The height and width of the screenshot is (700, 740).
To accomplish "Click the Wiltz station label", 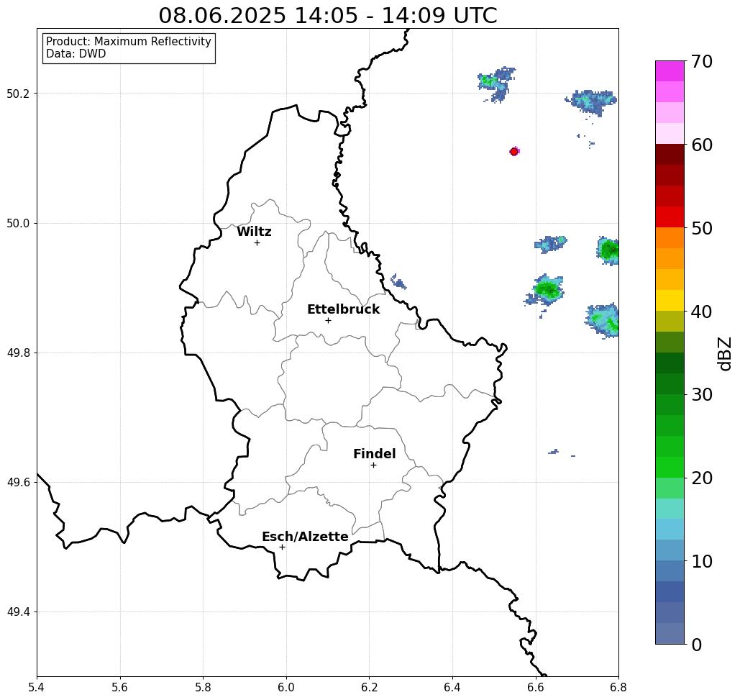I will [254, 232].
